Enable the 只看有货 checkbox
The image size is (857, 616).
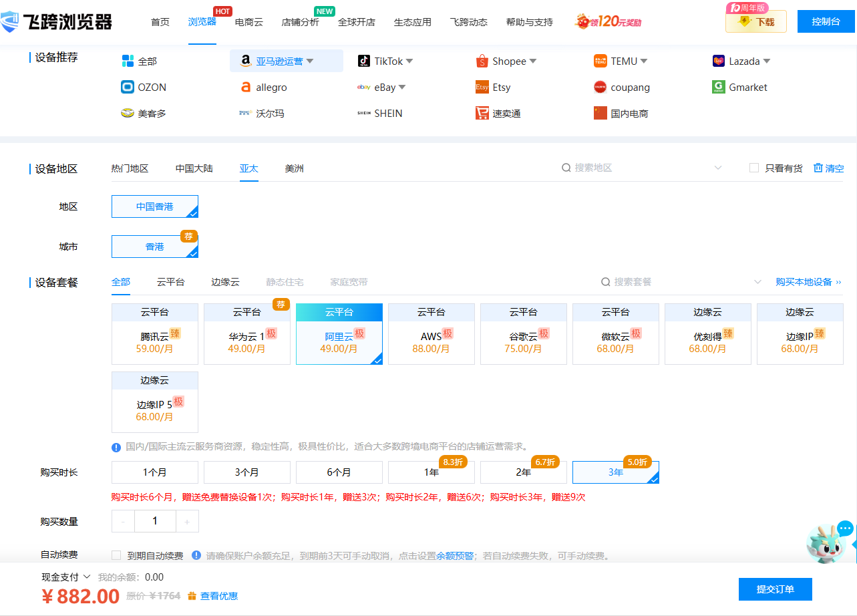coord(754,168)
